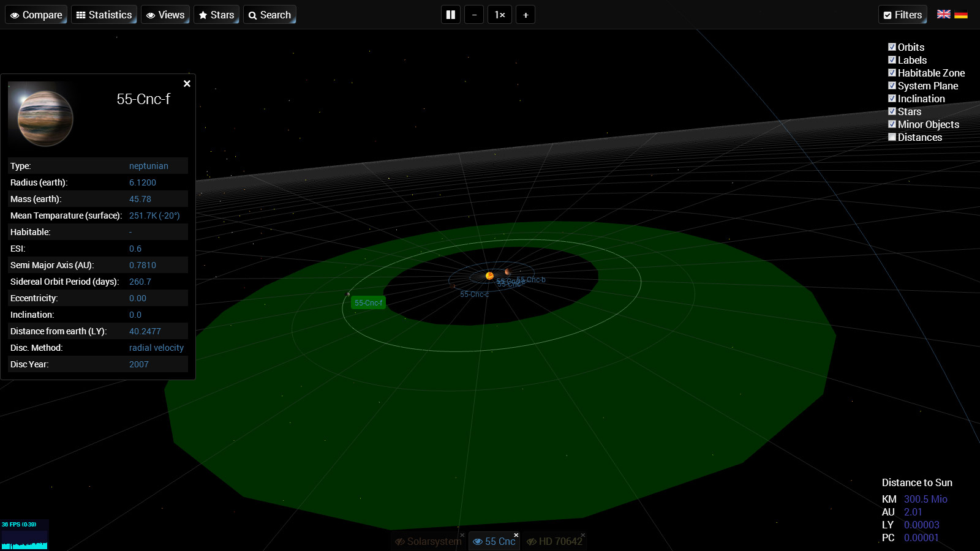Click the 55-Cnc-f panel title
The height and width of the screenshot is (551, 980).
pos(143,99)
